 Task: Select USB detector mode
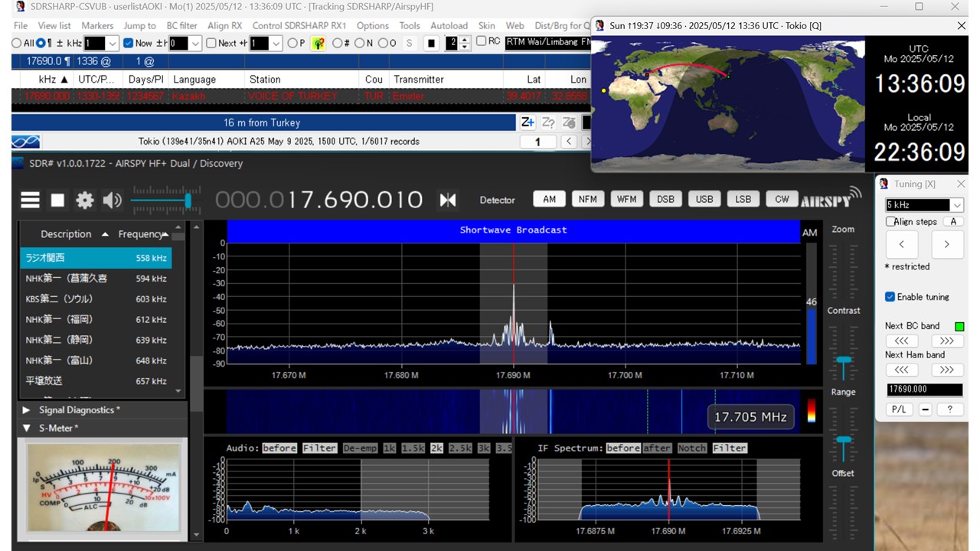704,199
